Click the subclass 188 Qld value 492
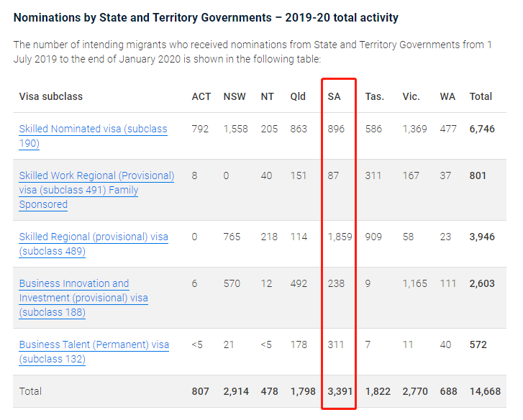Viewport: 523px width, 420px height. [x=299, y=283]
